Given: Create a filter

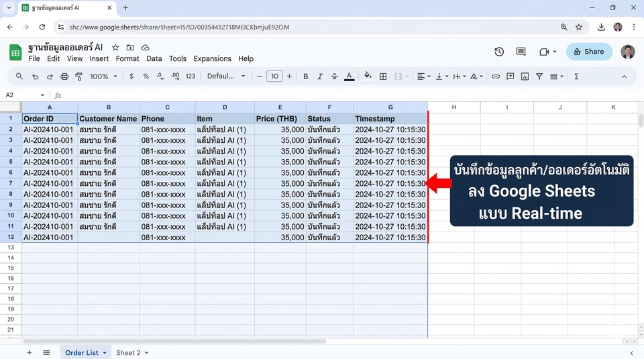Looking at the screenshot, I should coord(539,76).
